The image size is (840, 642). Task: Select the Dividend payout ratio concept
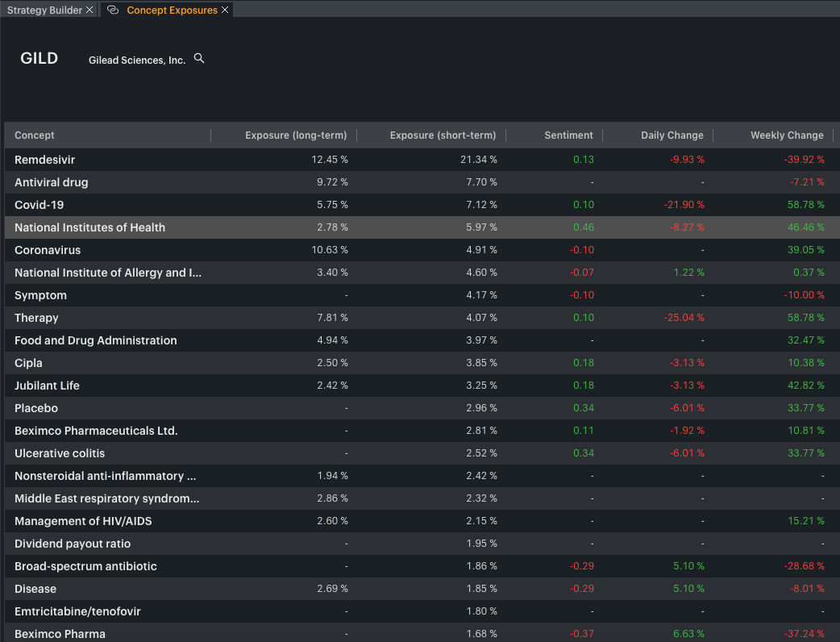pos(73,544)
